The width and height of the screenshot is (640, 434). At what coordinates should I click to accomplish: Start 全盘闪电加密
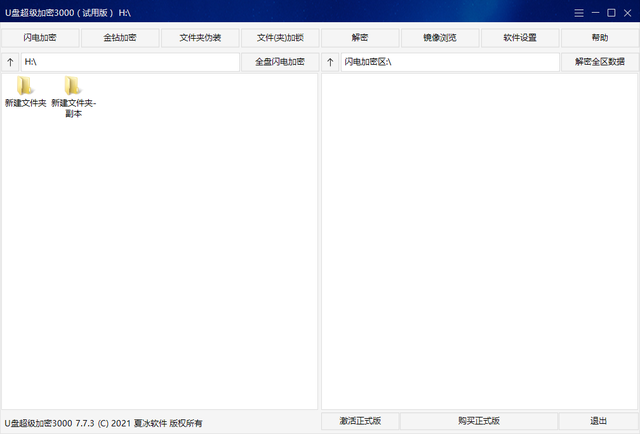pyautogui.click(x=280, y=62)
